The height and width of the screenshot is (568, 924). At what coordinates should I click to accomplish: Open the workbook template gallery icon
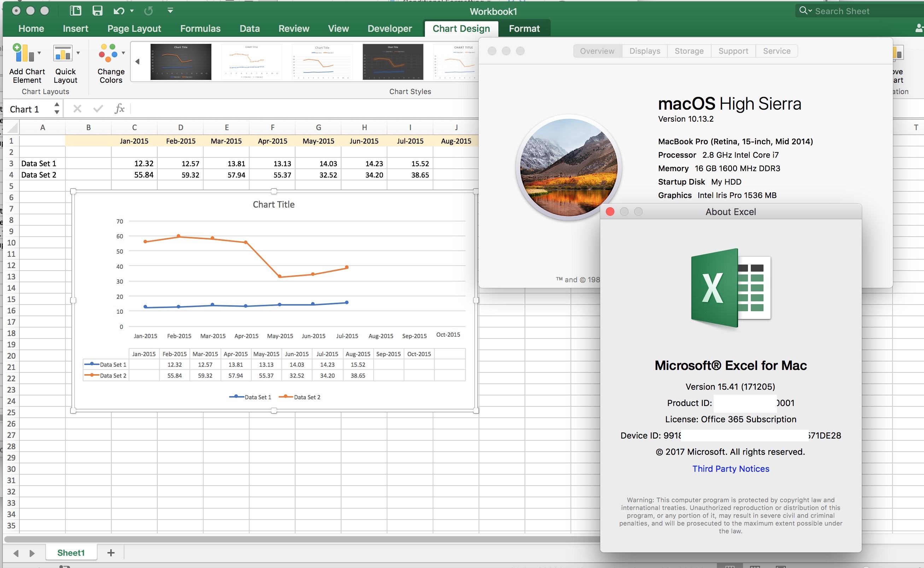[75, 11]
